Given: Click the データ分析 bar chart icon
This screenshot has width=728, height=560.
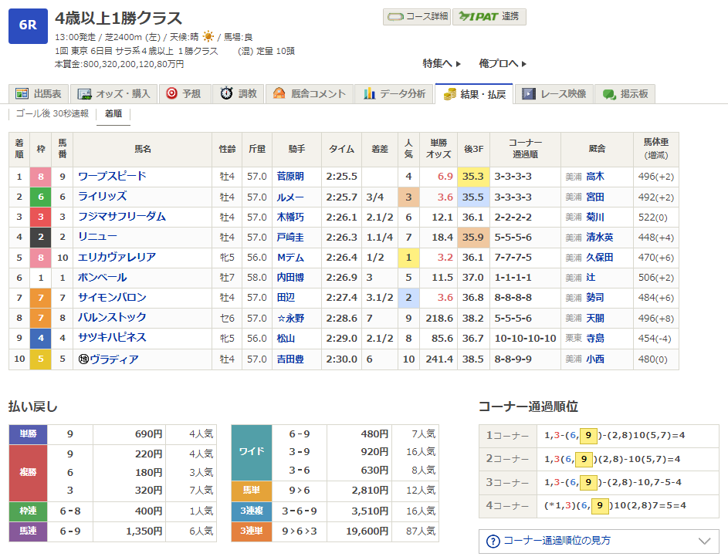Looking at the screenshot, I should (x=369, y=94).
